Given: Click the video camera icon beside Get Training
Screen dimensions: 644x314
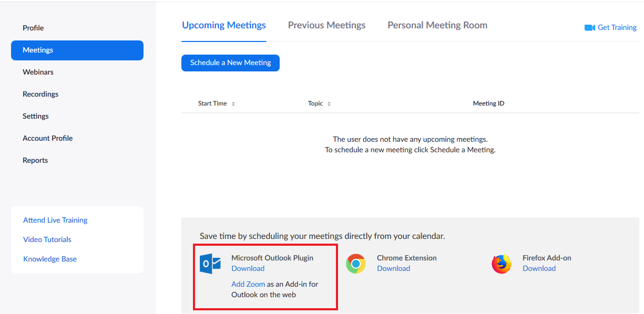Looking at the screenshot, I should [x=589, y=28].
